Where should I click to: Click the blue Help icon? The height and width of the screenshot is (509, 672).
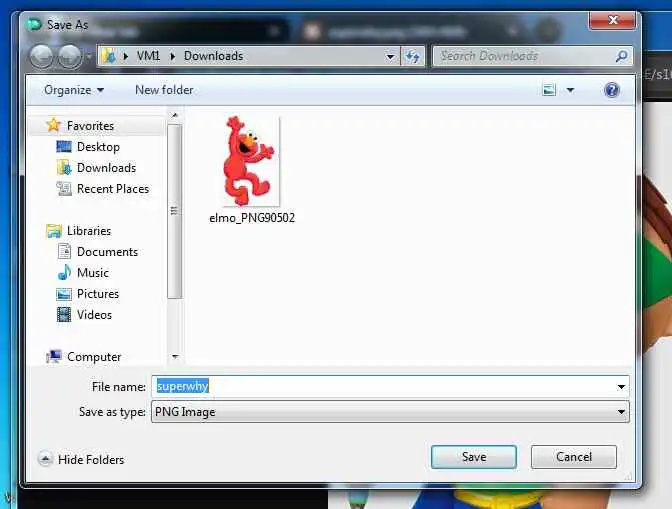pyautogui.click(x=612, y=90)
